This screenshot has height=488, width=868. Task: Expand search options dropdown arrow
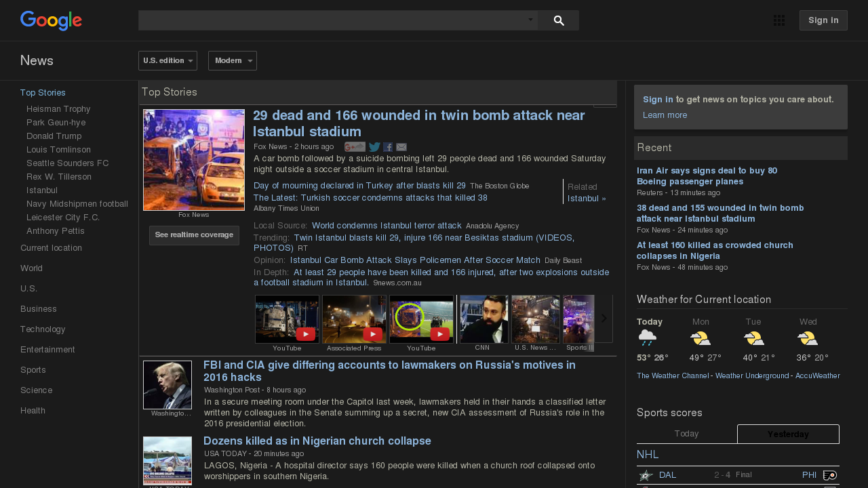531,20
